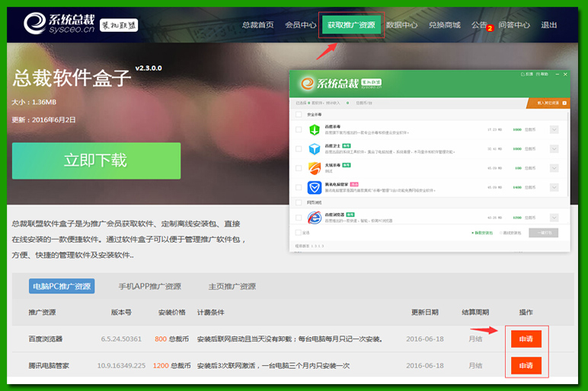
Task: Click the software box list scrollbar
Action: click(568, 154)
